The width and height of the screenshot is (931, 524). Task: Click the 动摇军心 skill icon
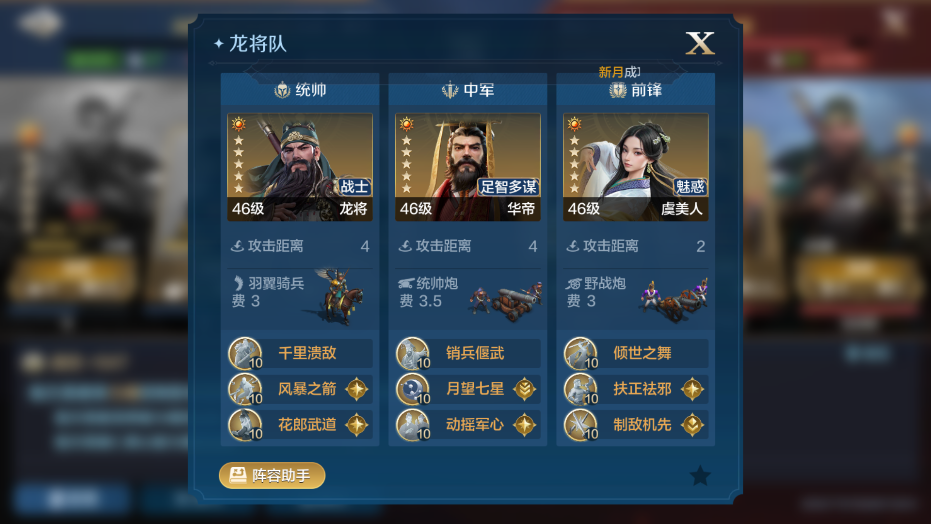413,425
